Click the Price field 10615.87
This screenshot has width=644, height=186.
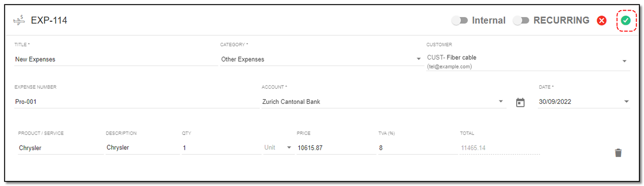pyautogui.click(x=336, y=148)
